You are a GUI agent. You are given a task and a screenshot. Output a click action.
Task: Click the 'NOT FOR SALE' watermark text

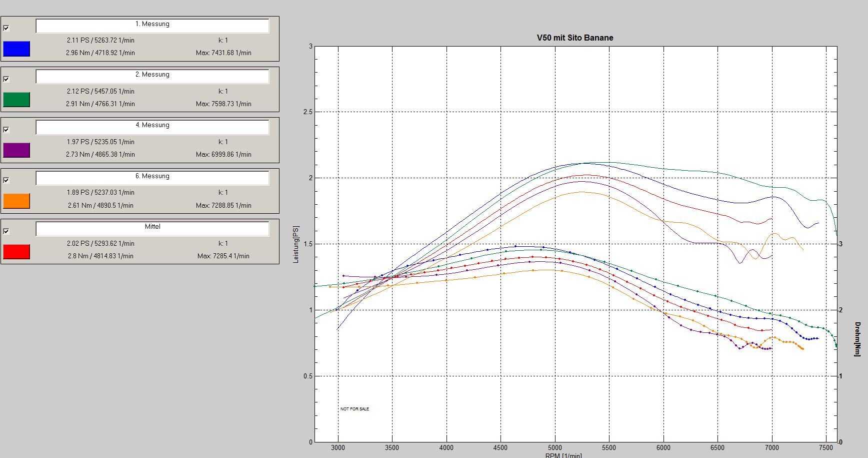tap(354, 409)
